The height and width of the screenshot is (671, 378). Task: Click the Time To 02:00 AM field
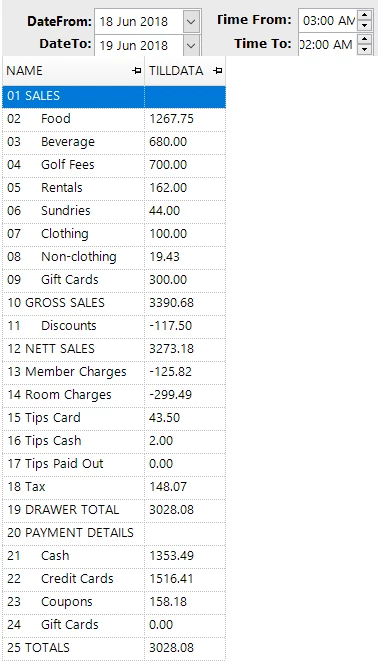coord(328,44)
